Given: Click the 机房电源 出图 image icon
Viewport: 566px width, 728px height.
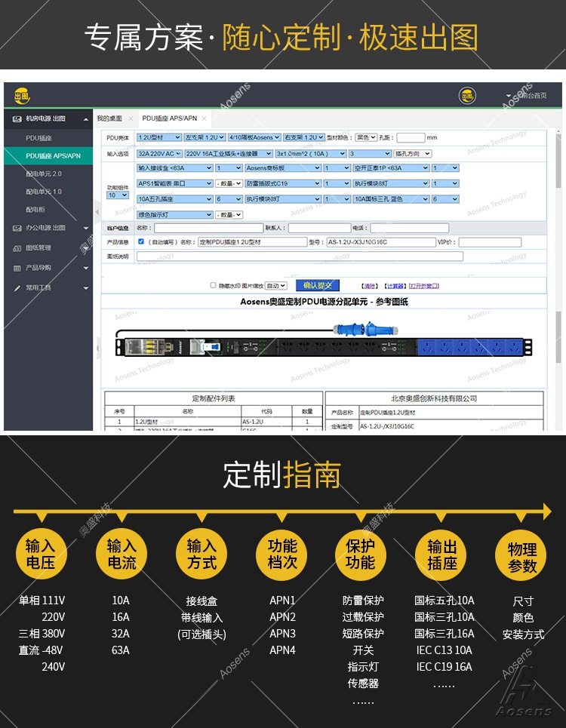Looking at the screenshot, I should tap(17, 119).
